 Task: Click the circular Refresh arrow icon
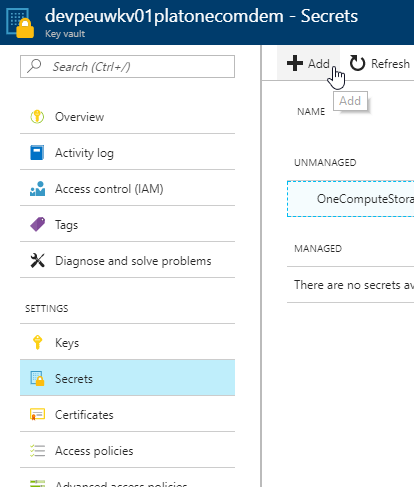(x=357, y=63)
